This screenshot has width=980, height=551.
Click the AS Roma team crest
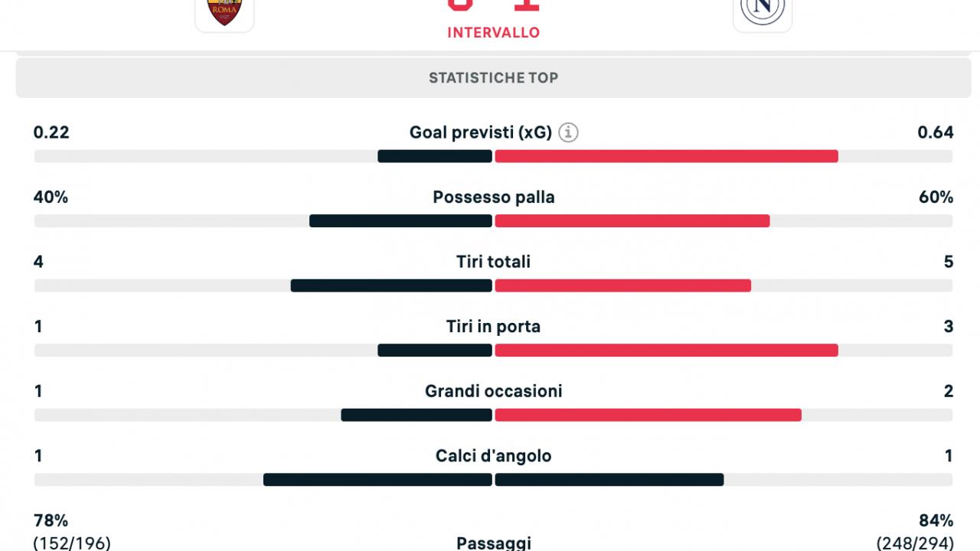point(224,11)
